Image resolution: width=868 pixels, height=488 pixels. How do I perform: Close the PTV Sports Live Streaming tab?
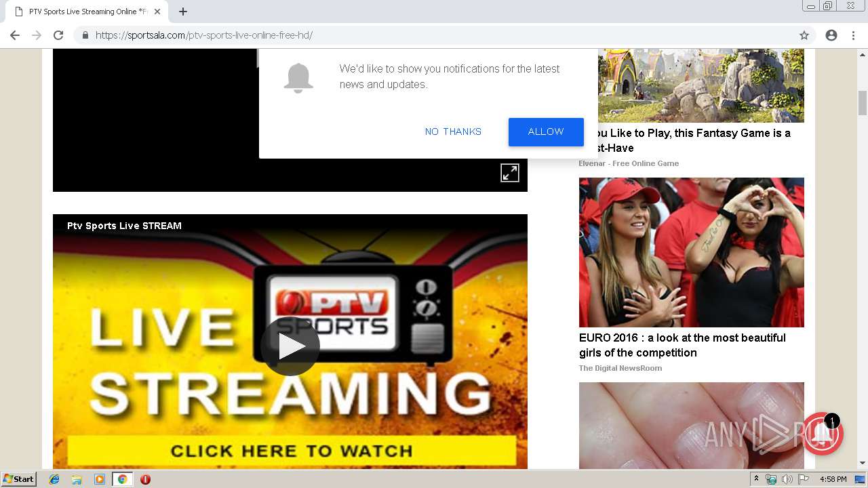click(x=157, y=12)
